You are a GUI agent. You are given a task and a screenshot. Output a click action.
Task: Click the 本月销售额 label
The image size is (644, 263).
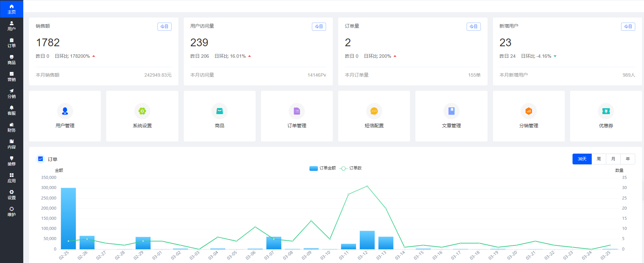tap(48, 75)
